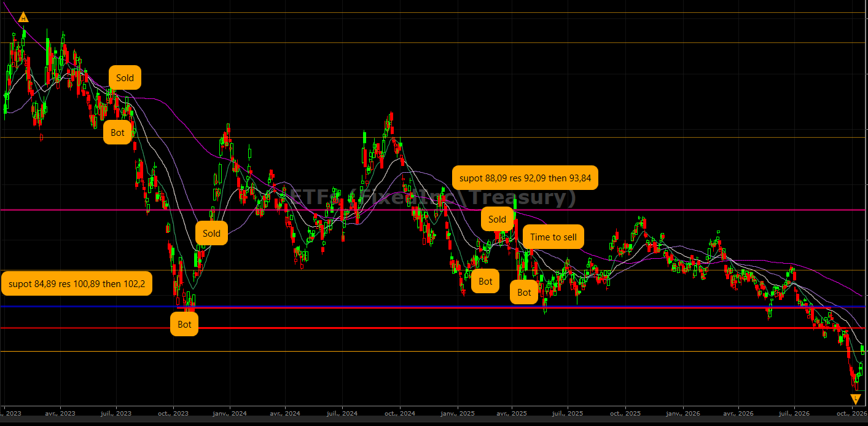The width and height of the screenshot is (868, 426).
Task: Select the Sold label beside "Time to sell"
Action: coord(497,219)
